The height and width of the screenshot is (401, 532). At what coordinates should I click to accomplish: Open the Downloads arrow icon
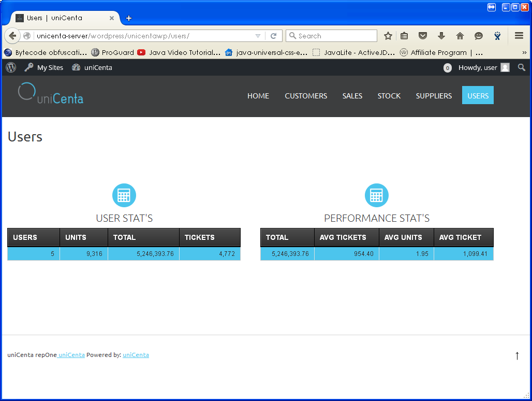441,36
